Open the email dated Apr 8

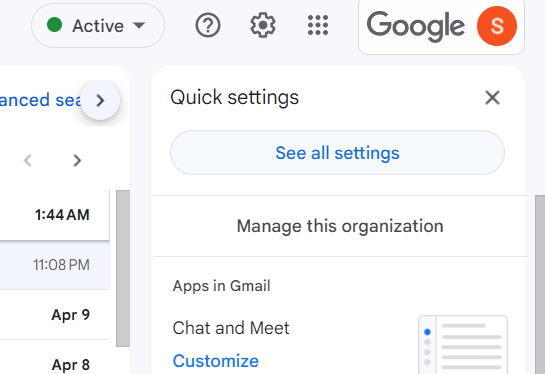[x=55, y=358]
